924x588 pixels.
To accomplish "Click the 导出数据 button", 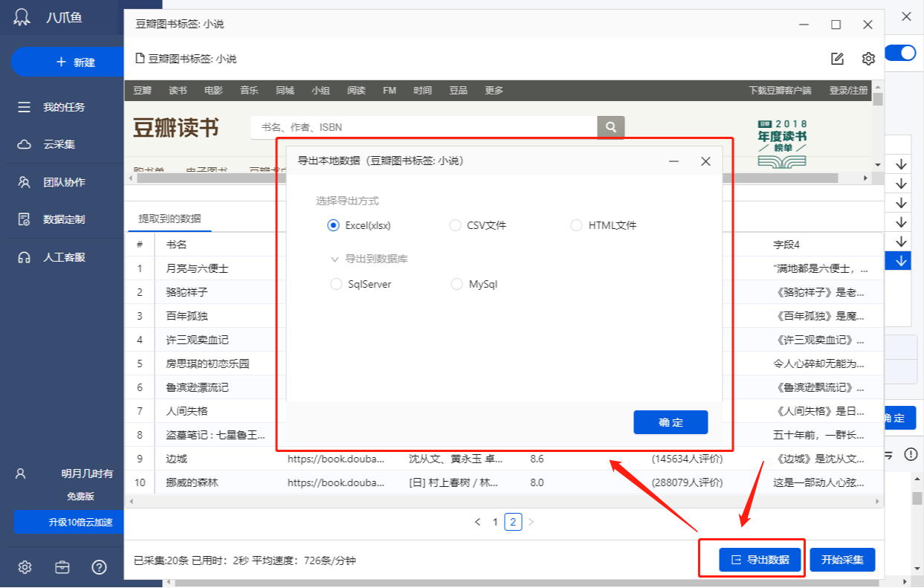I will point(760,560).
